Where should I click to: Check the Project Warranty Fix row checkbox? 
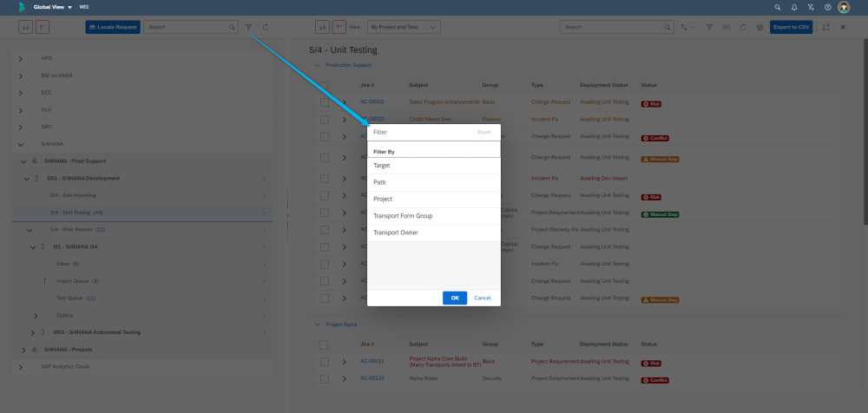coord(325,230)
